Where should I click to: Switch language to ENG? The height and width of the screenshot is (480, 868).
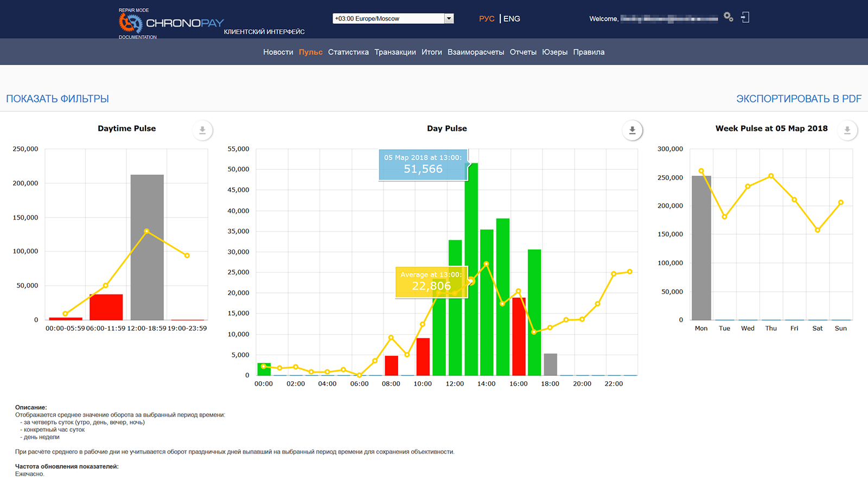click(x=512, y=18)
